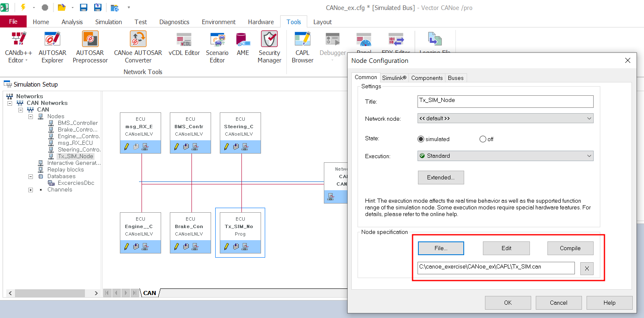Screen dimensions: 644x318
Task: Click the stack icon on Steering_C ECU block
Action: 236,147
